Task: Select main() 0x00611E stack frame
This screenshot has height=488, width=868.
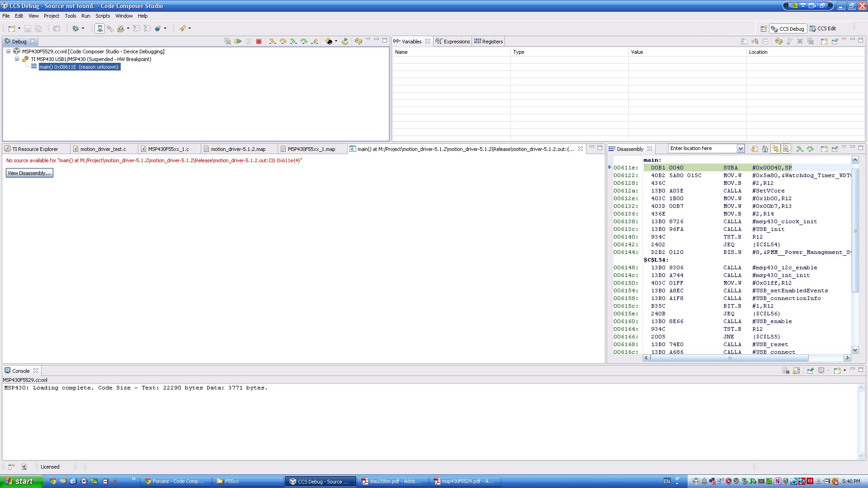Action: click(79, 67)
